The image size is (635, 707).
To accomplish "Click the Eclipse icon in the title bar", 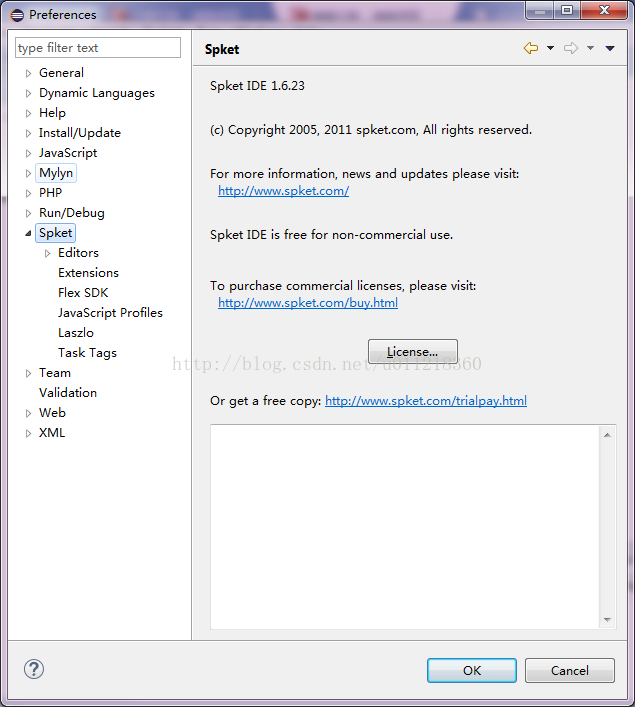I will (17, 15).
